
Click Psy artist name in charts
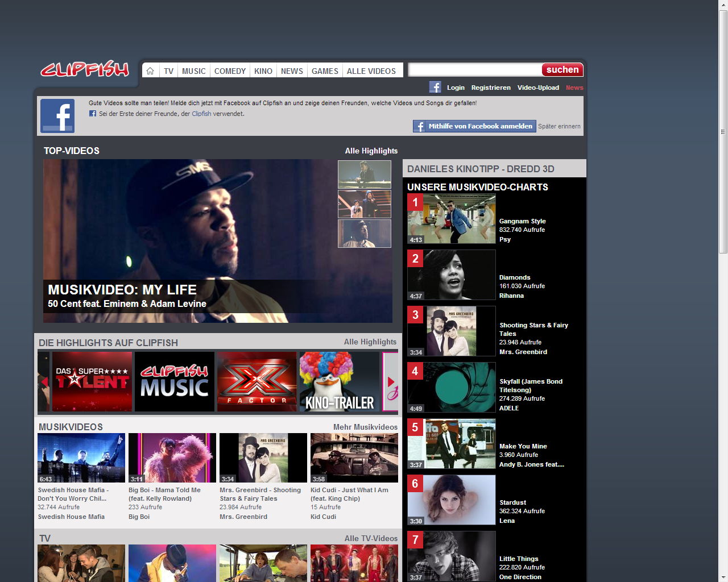click(x=505, y=239)
